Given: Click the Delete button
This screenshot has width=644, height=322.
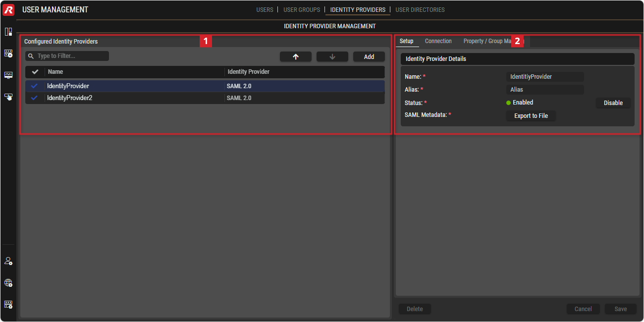Looking at the screenshot, I should click(415, 309).
